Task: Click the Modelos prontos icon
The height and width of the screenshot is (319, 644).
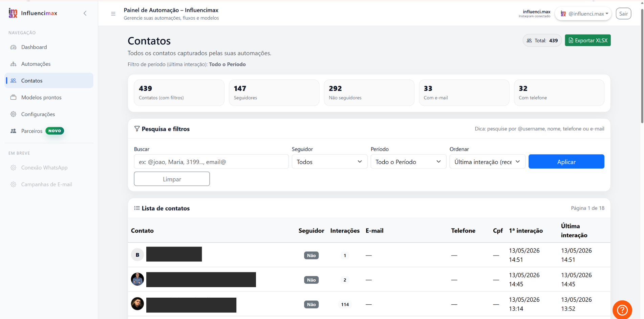Action: point(13,97)
